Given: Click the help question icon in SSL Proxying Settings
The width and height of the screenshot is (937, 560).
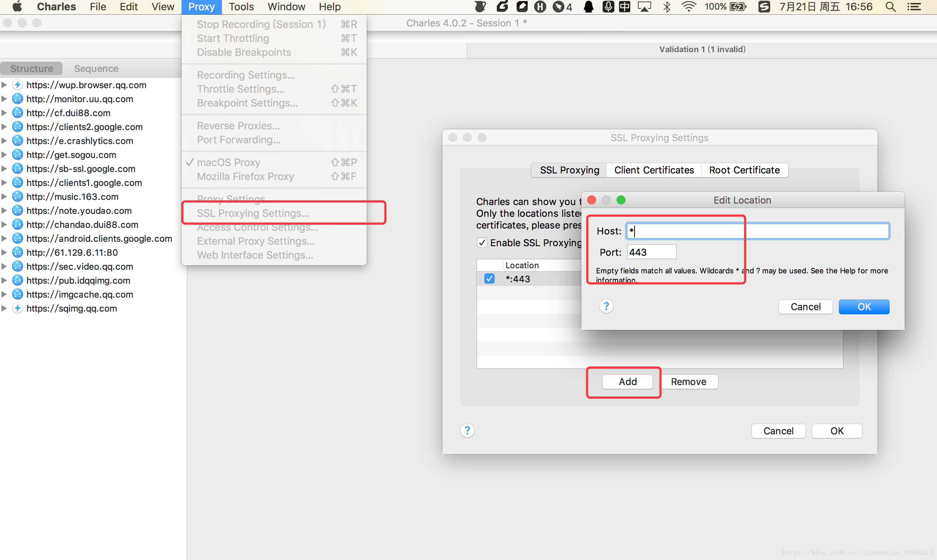Looking at the screenshot, I should pyautogui.click(x=467, y=430).
